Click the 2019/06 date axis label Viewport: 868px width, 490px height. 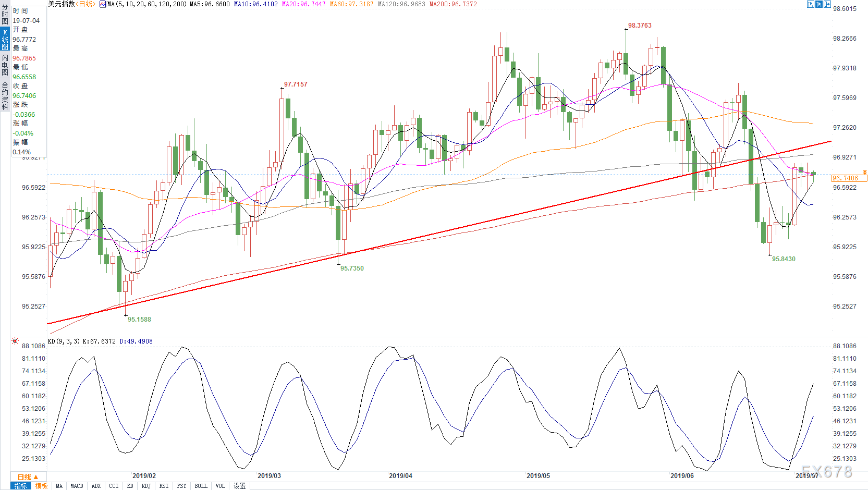coord(682,476)
